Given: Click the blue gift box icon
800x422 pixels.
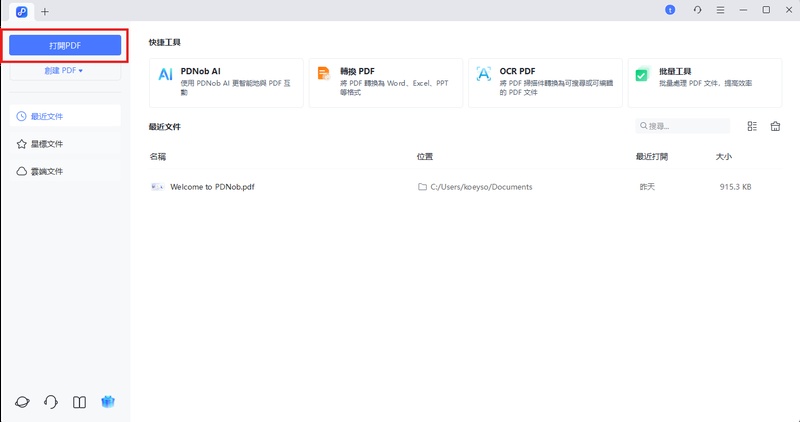Looking at the screenshot, I should pyautogui.click(x=109, y=402).
